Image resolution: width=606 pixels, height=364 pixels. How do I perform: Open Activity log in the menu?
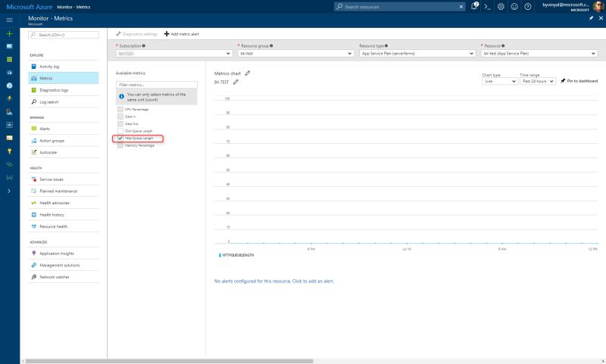pos(64,67)
